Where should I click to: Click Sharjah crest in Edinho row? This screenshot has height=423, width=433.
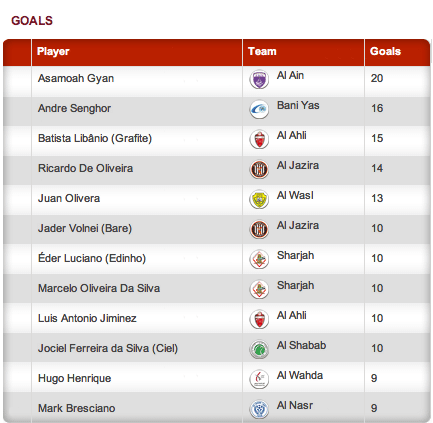(x=259, y=259)
